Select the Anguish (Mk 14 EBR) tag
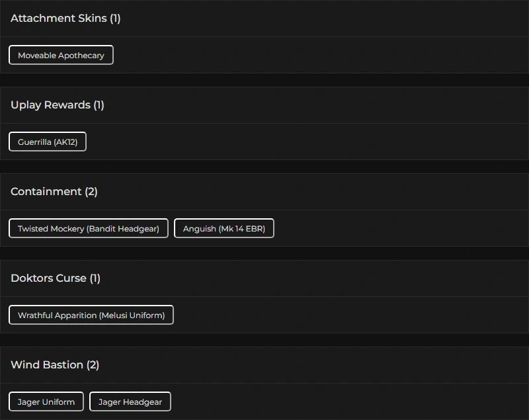The height and width of the screenshot is (420, 529). click(224, 229)
